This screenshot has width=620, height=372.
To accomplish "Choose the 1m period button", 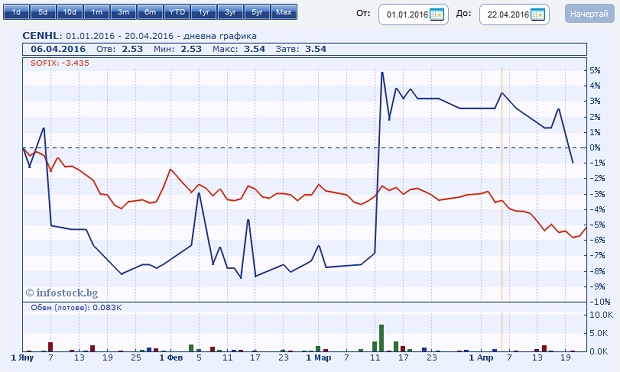I will (x=96, y=12).
